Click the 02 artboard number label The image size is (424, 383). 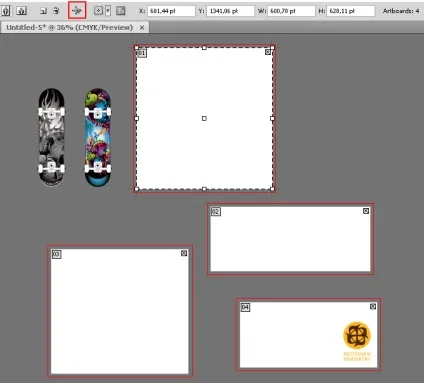click(216, 211)
